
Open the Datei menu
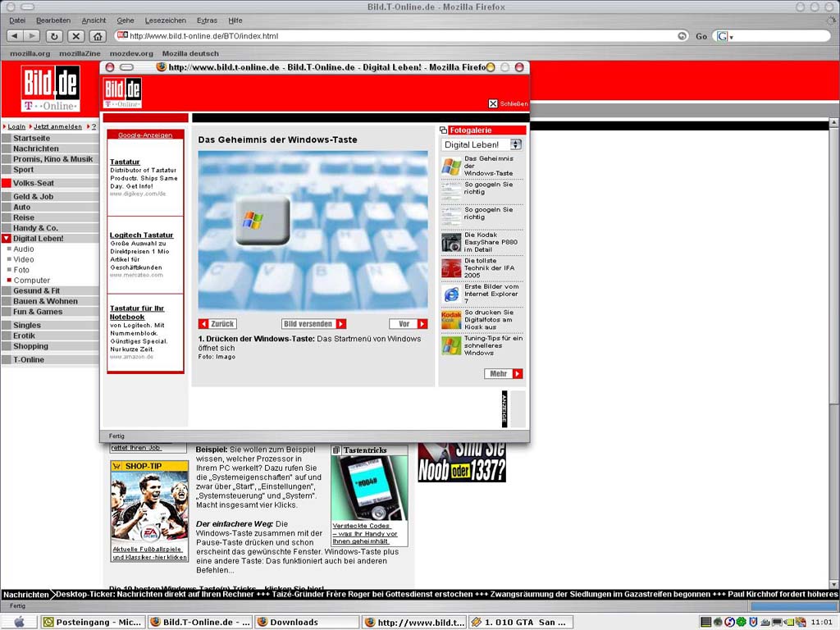click(17, 21)
